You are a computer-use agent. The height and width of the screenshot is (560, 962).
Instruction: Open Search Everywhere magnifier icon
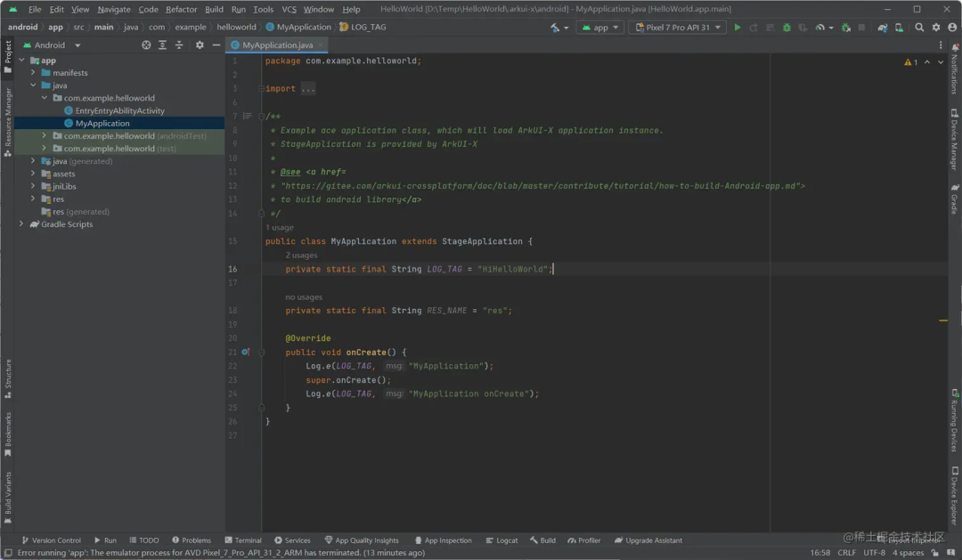(919, 28)
